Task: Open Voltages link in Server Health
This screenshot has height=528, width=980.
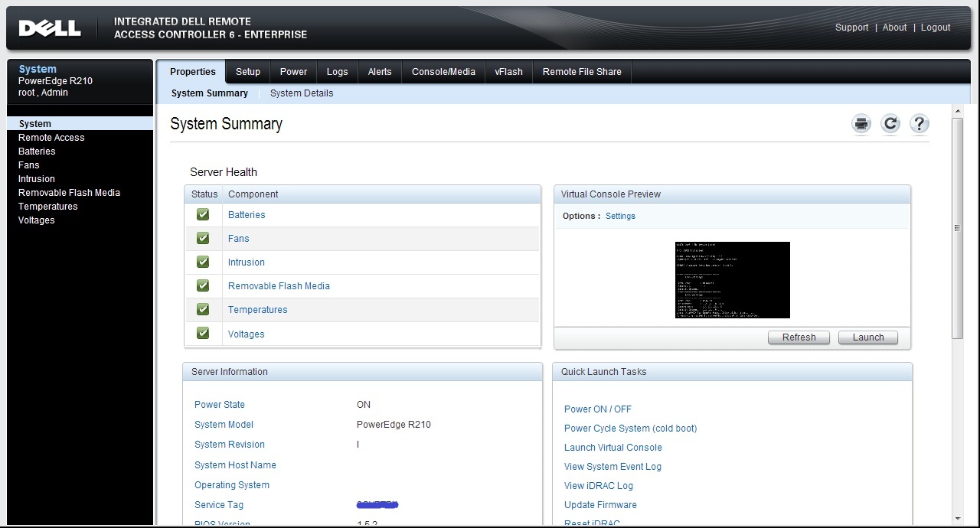Action: [x=247, y=334]
